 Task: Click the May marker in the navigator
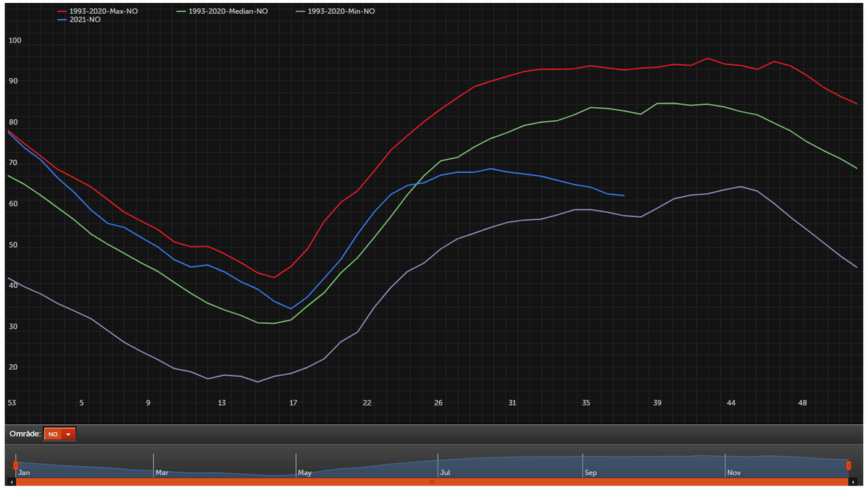[x=305, y=473]
